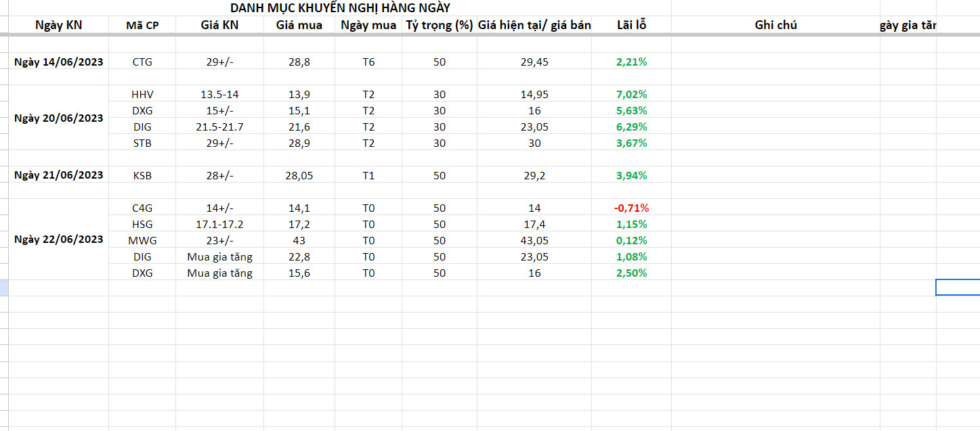Select the '13.5-14' recommended price cell
Screen dimensions: 980x431
(x=220, y=94)
